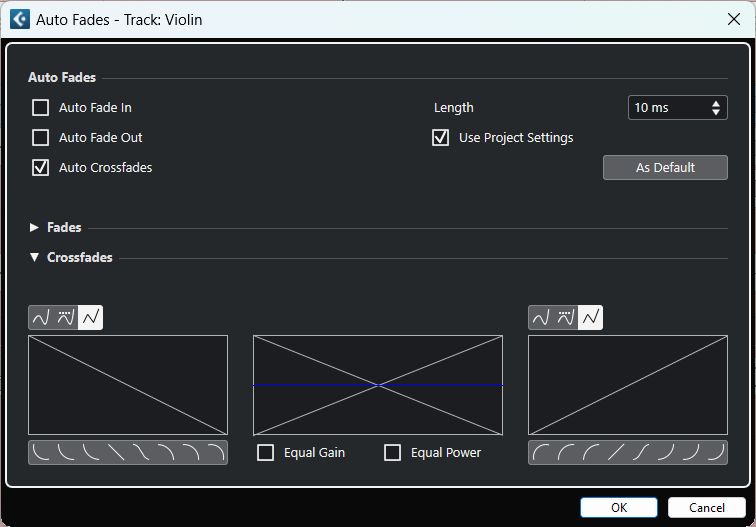
Task: Collapse the Crossfades section
Action: pos(34,258)
